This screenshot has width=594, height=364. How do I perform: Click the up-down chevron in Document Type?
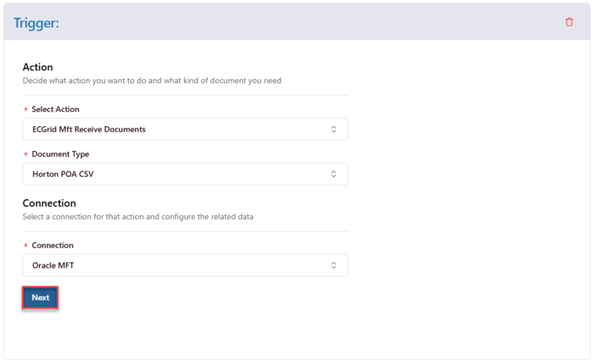(x=333, y=174)
